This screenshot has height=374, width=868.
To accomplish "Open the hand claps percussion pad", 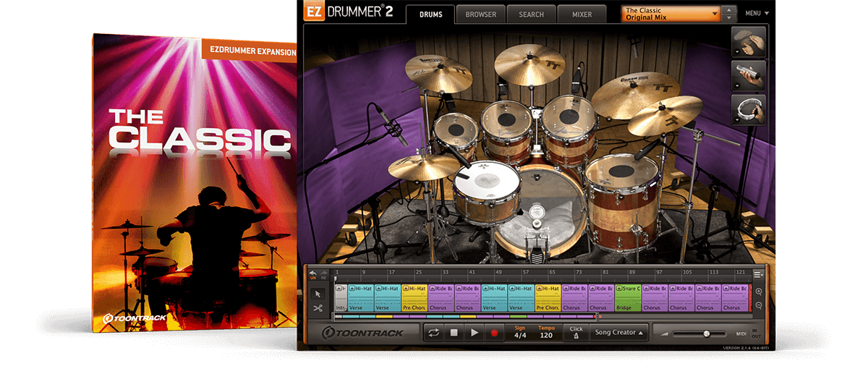I will coord(749,42).
